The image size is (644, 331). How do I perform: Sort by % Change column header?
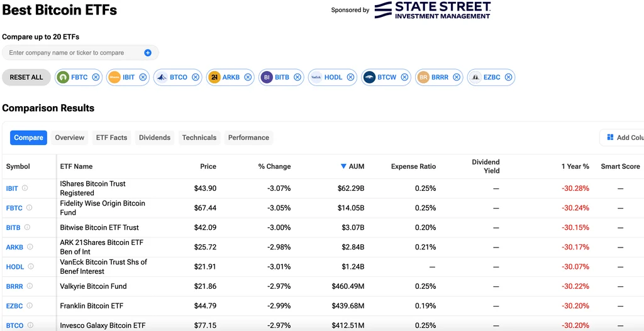click(x=274, y=166)
